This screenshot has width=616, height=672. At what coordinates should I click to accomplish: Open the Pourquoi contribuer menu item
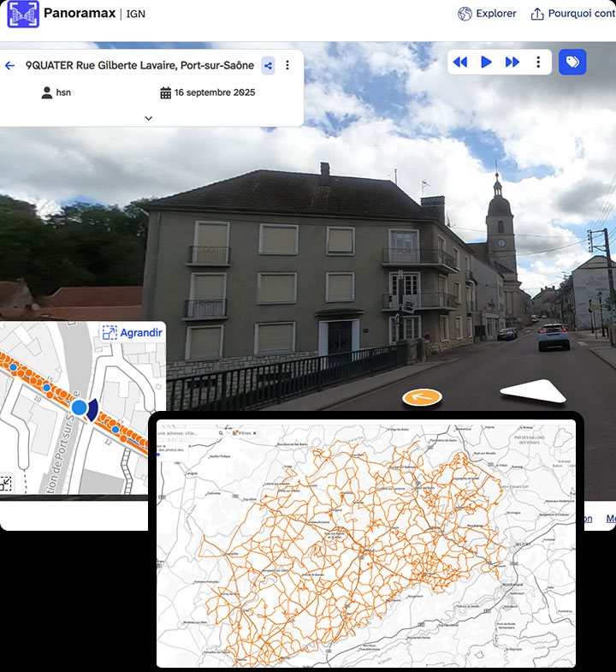click(x=572, y=14)
